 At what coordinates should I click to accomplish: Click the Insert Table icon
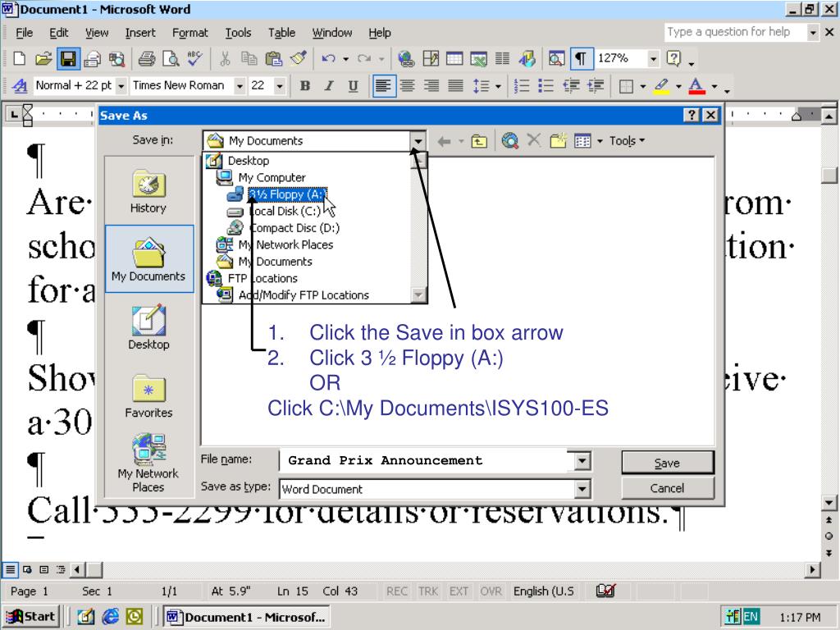pyautogui.click(x=454, y=58)
